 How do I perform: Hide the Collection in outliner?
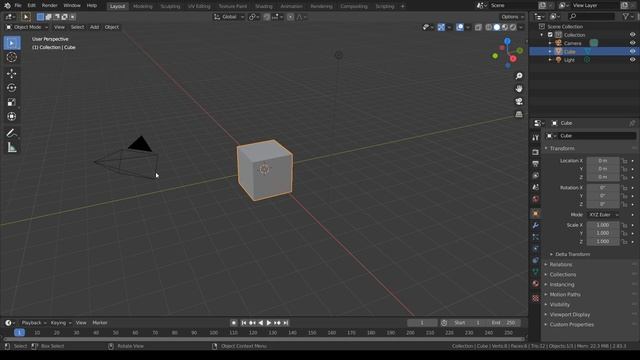632,35
